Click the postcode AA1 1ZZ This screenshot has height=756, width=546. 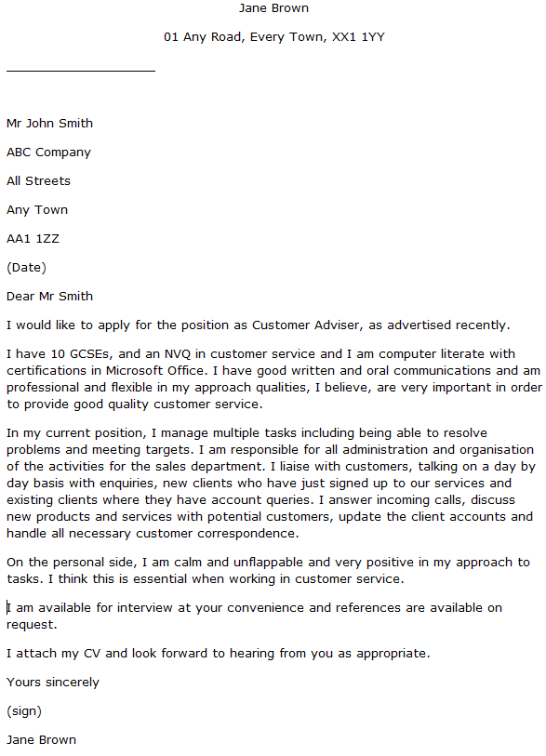point(33,239)
